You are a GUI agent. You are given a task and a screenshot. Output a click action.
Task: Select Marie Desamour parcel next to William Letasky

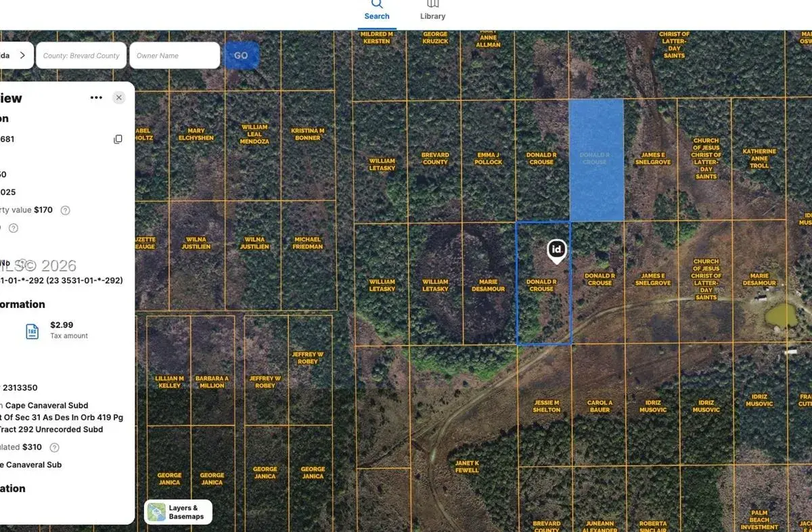[x=489, y=284]
